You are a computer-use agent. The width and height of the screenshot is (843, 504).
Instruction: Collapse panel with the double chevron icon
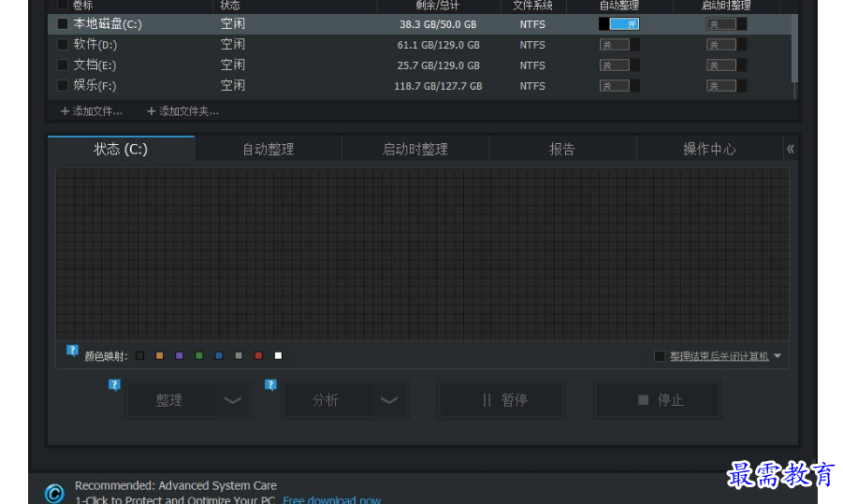point(791,149)
